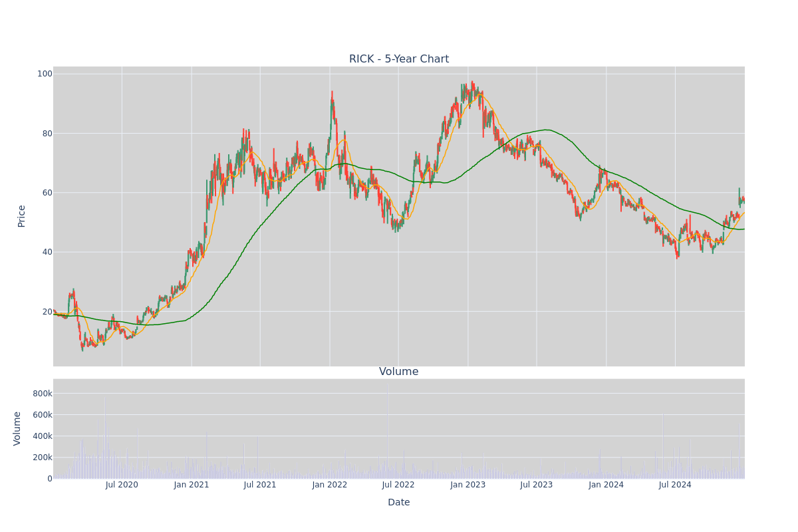Click the 'Jan 2021' date tick label
Viewport: 798px width, 532px height.
coord(192,485)
